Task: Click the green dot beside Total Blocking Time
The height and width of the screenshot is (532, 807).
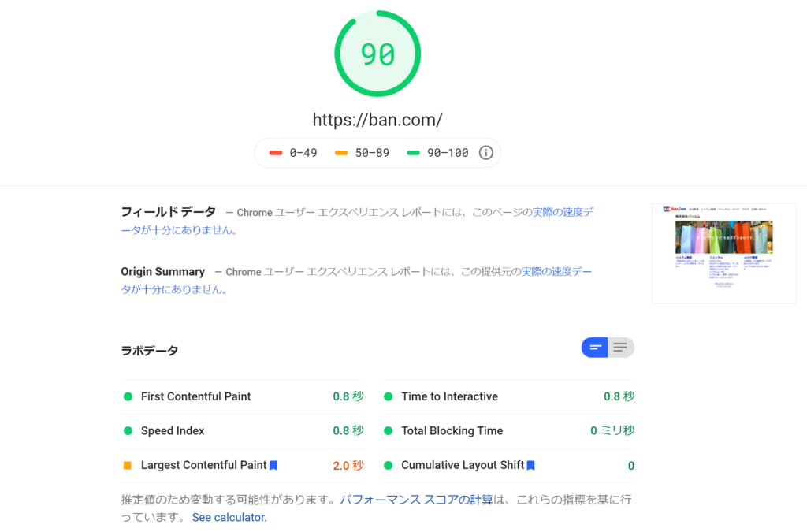Action: pyautogui.click(x=388, y=431)
